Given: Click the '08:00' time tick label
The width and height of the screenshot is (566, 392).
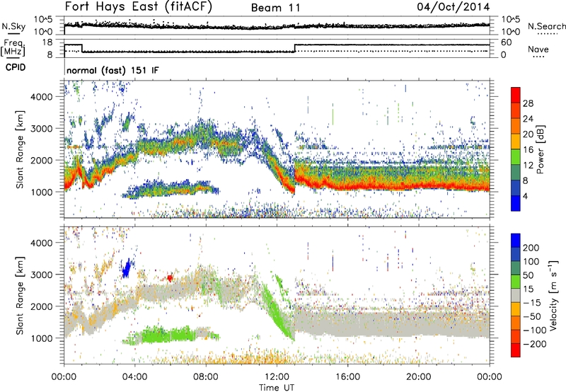Looking at the screenshot, I should [206, 377].
